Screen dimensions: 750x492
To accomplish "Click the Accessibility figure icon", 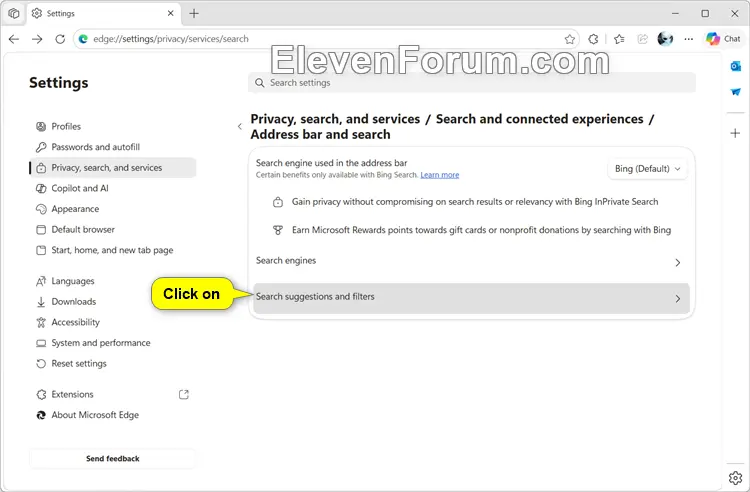I will (41, 322).
